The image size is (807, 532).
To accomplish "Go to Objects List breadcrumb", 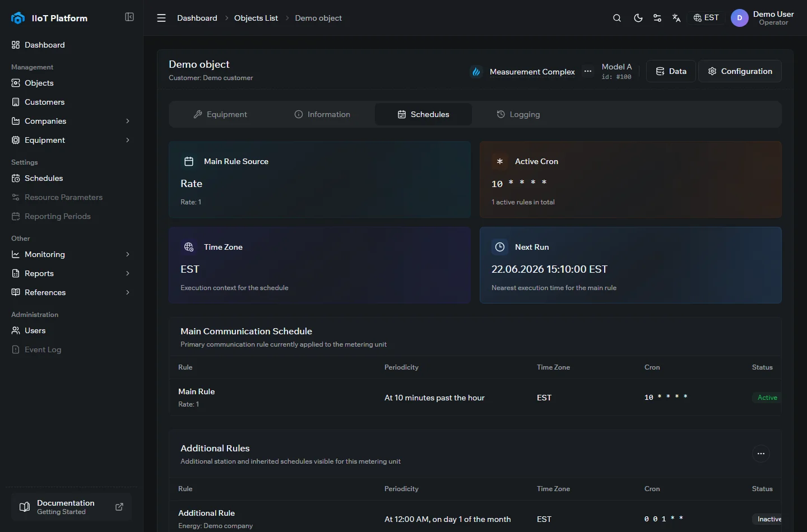I will [x=256, y=18].
